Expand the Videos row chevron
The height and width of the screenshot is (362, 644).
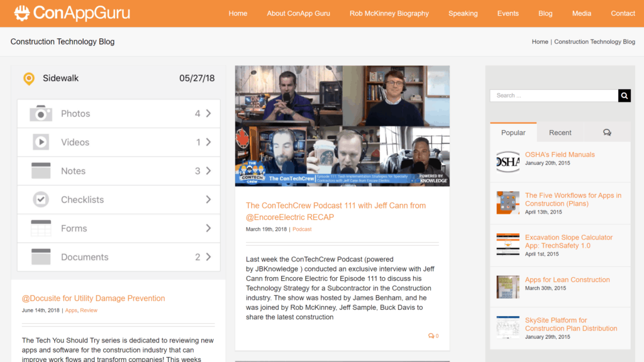click(209, 142)
